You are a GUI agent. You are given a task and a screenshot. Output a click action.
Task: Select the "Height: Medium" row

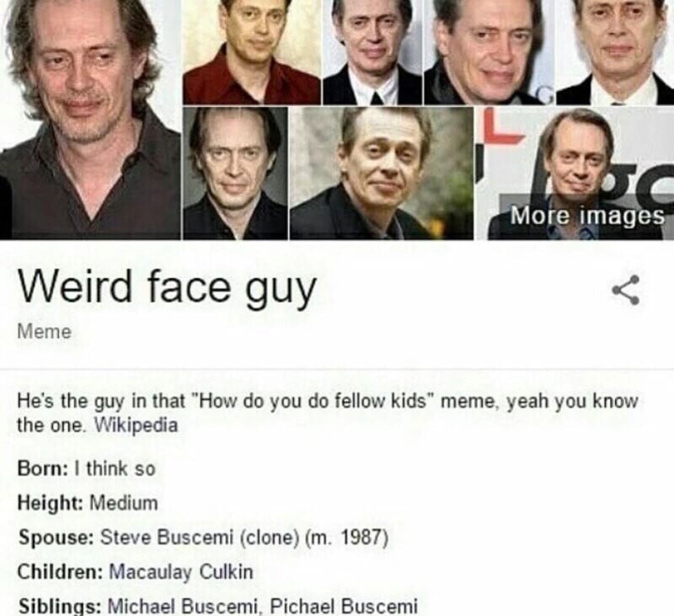click(x=88, y=502)
